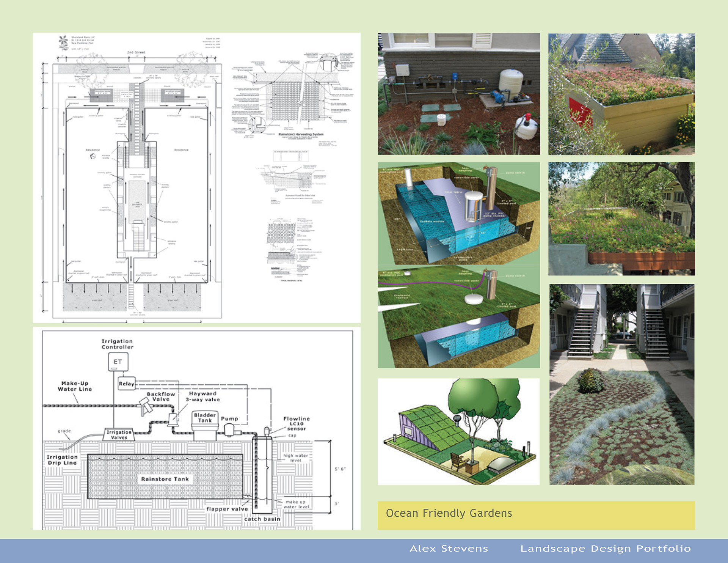Image resolution: width=728 pixels, height=563 pixels.
Task: Open the hillside green roof photo
Action: click(x=621, y=219)
